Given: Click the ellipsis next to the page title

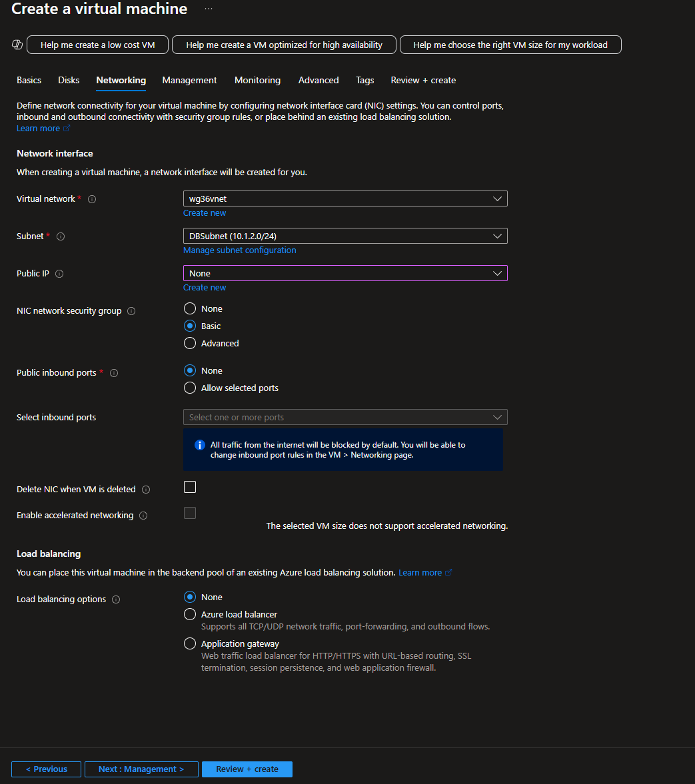Looking at the screenshot, I should (209, 9).
